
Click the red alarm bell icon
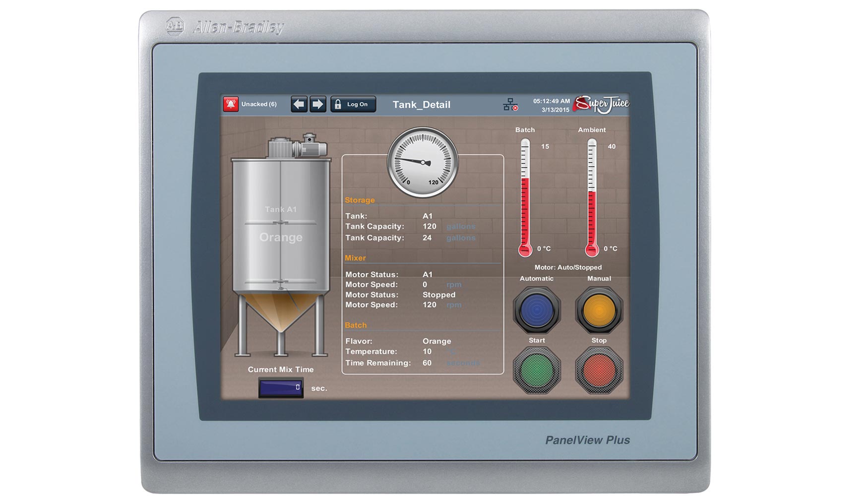[231, 104]
